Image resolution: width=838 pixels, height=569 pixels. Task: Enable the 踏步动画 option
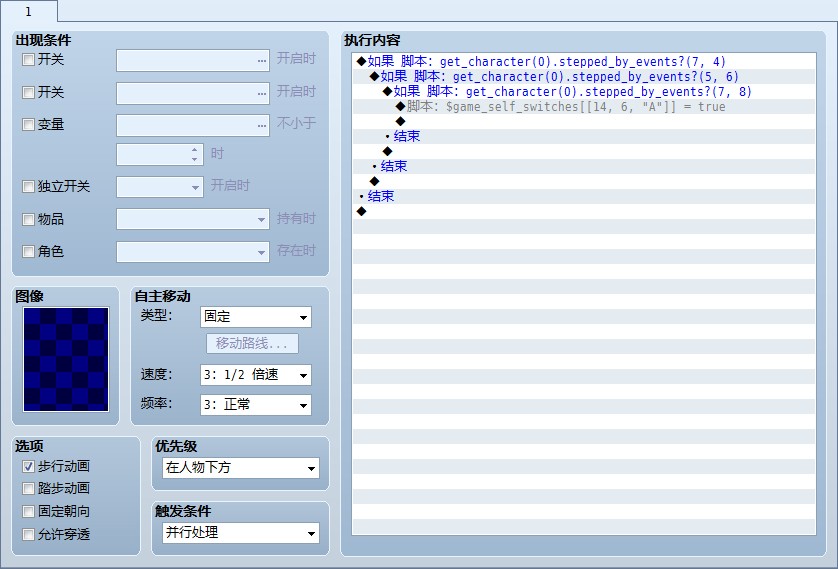[28, 488]
